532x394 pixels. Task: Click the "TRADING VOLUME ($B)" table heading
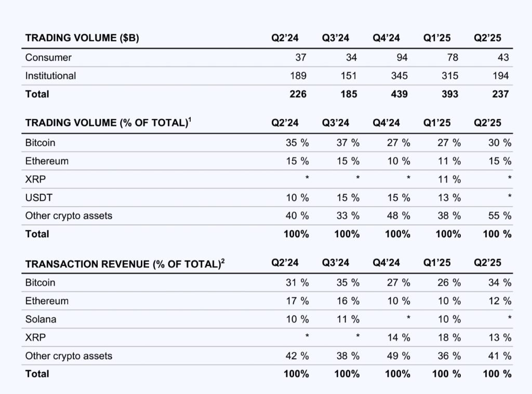click(x=82, y=38)
